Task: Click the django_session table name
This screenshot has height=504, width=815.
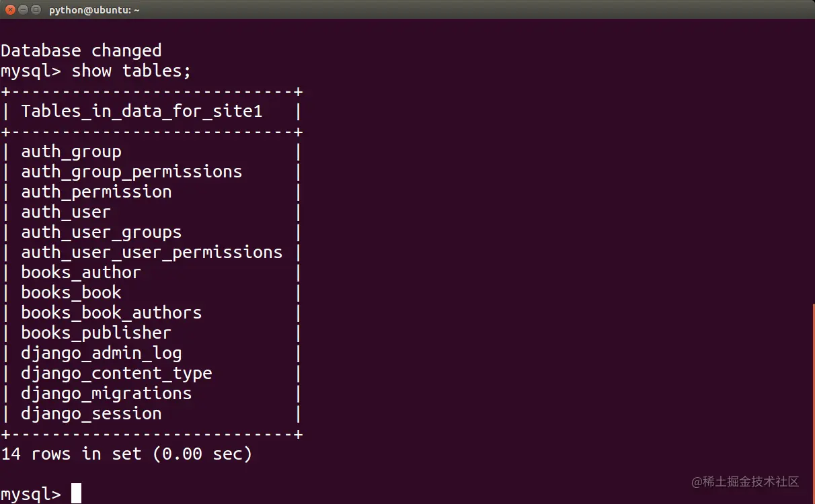Action: coord(91,414)
